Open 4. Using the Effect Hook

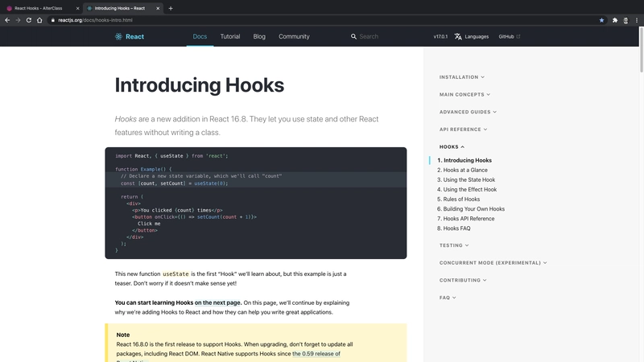[x=467, y=190]
